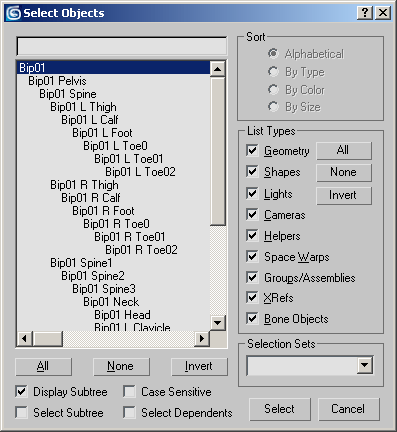
Task: Uncheck Shapes list type
Action: click(x=253, y=172)
